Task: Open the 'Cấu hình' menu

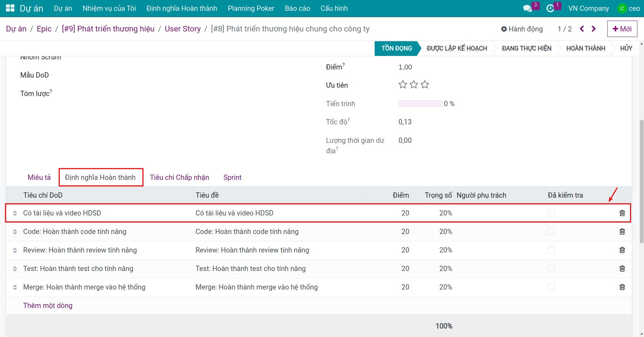Action: pos(334,8)
